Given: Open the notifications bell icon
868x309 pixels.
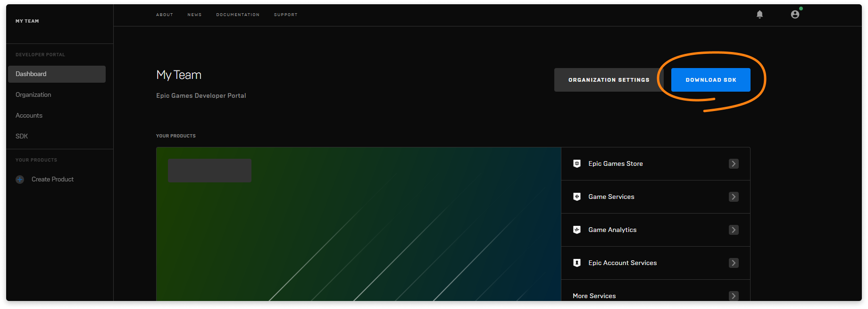Looking at the screenshot, I should (x=759, y=15).
